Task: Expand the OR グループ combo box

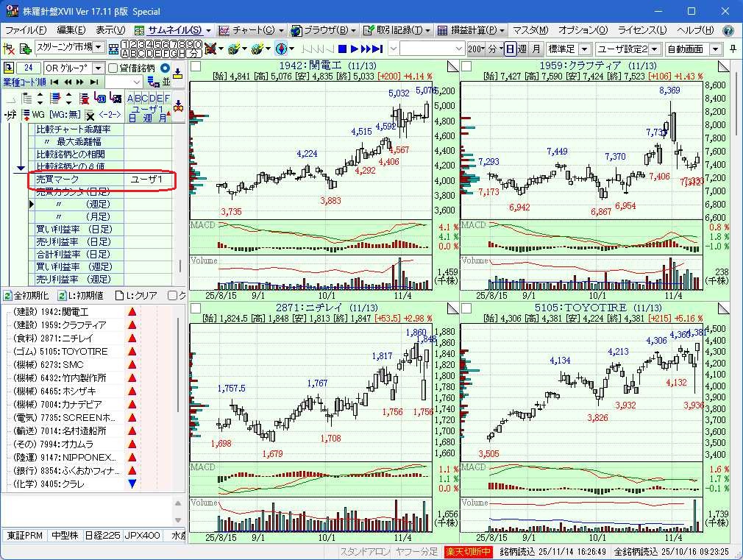Action: (x=98, y=68)
